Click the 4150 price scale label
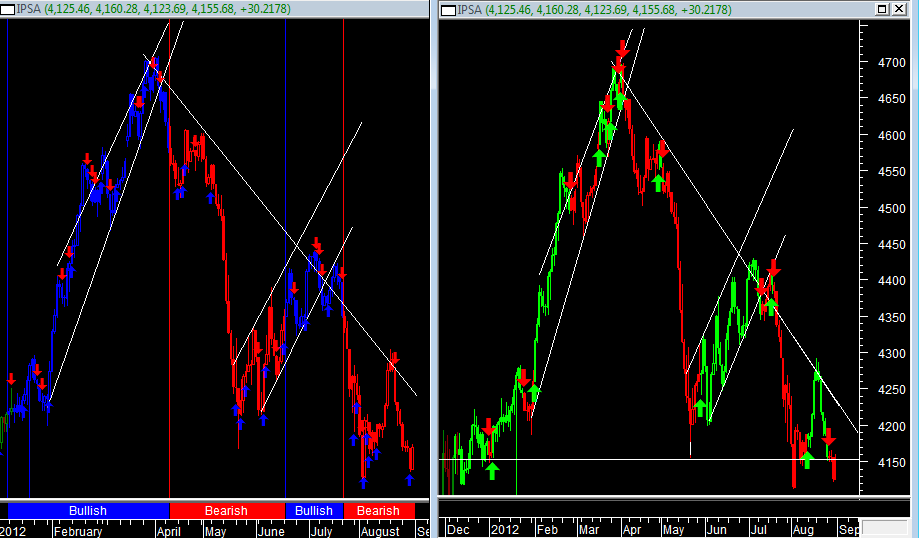 click(x=891, y=463)
